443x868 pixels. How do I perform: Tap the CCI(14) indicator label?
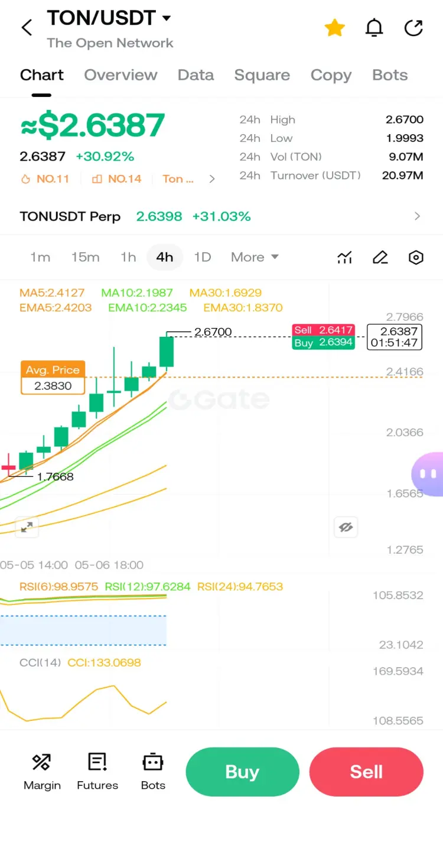coord(40,663)
